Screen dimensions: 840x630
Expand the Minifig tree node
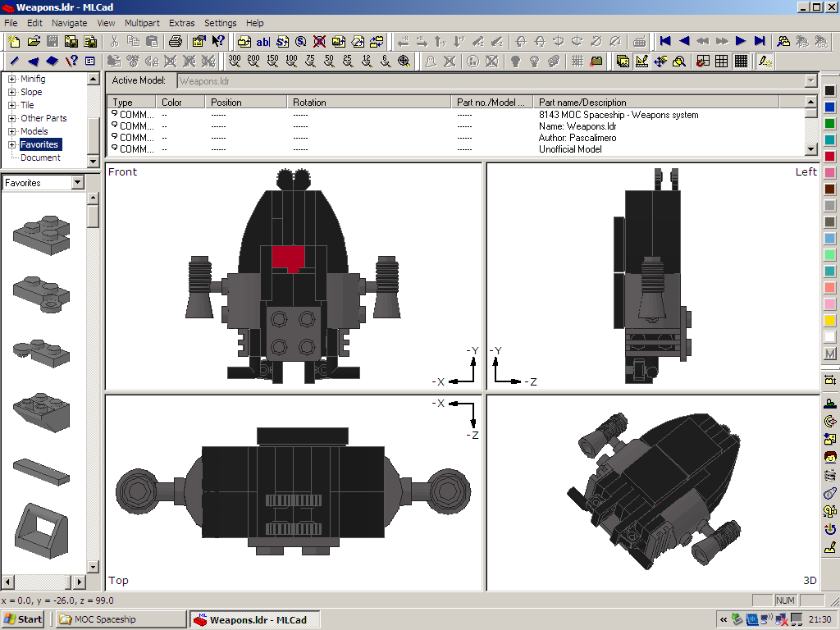[x=12, y=80]
